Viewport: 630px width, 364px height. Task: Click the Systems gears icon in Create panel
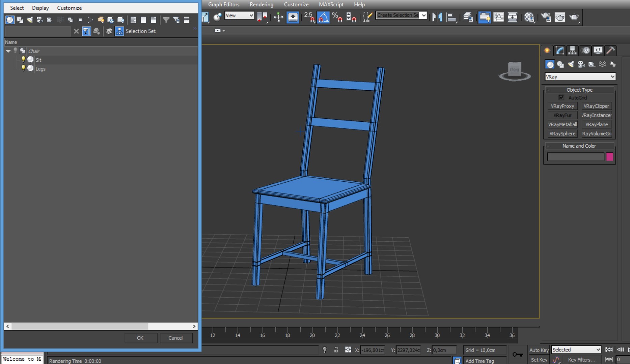point(613,64)
